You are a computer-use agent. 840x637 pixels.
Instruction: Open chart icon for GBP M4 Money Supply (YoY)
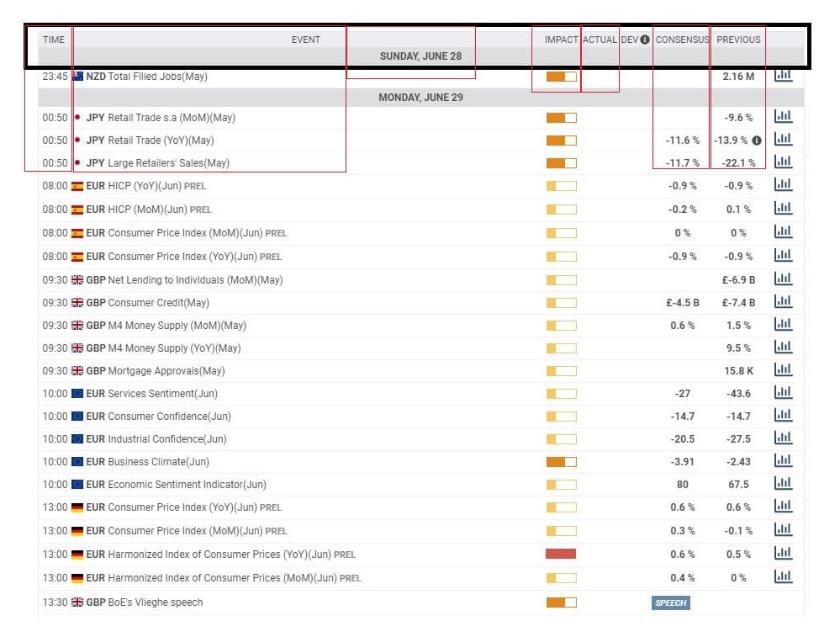click(783, 347)
